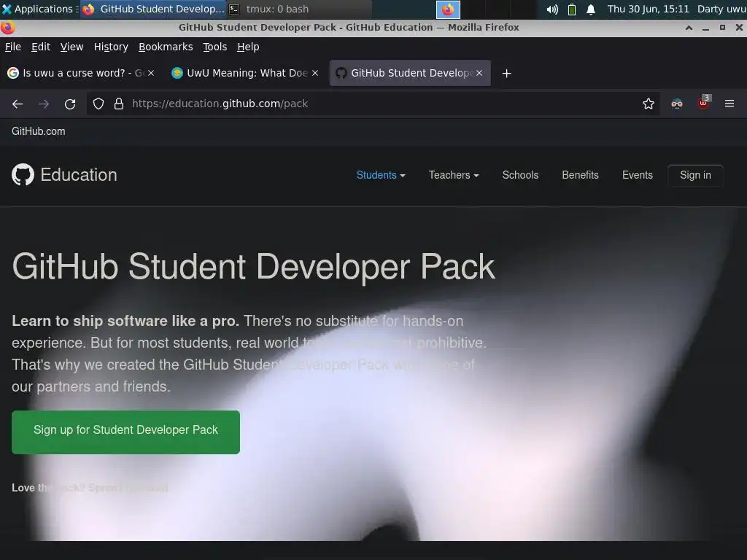Bookmark this page with the star icon
This screenshot has height=560, width=747.
tap(648, 104)
